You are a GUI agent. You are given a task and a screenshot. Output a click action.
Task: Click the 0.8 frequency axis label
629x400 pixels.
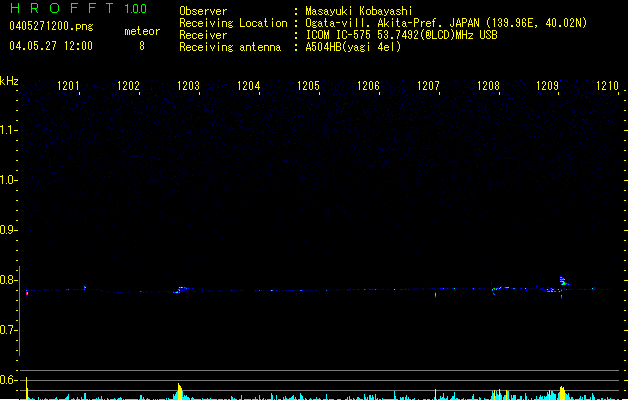click(x=8, y=280)
